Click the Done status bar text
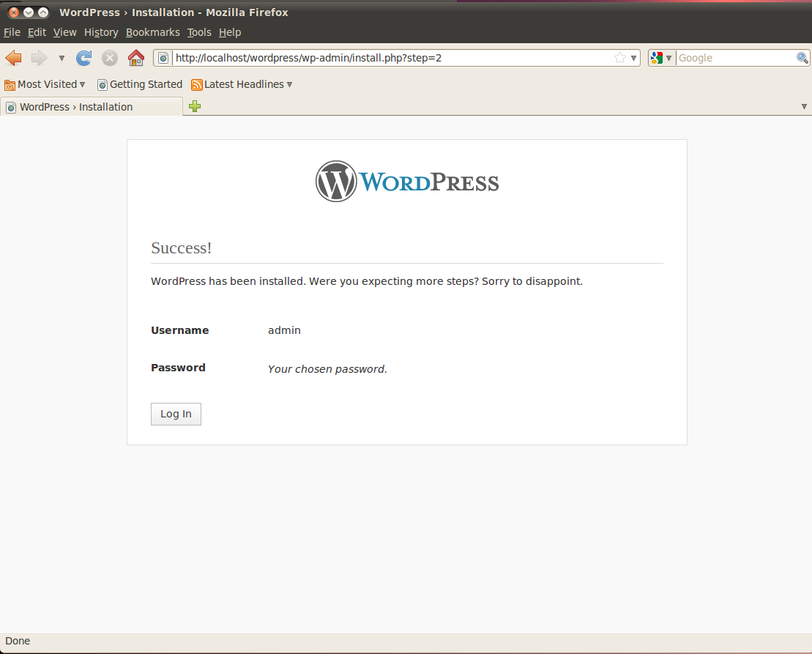Screen dimensions: 812x654 click(18, 641)
